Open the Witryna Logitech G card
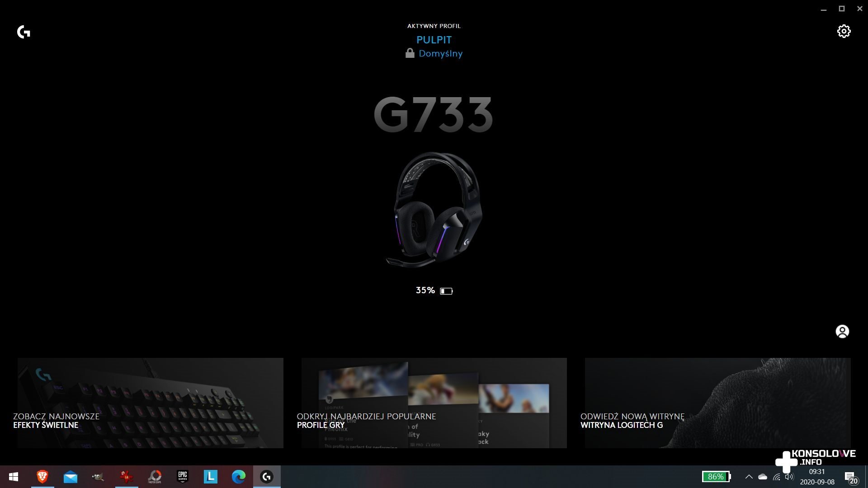Viewport: 868px width, 488px height. click(717, 403)
